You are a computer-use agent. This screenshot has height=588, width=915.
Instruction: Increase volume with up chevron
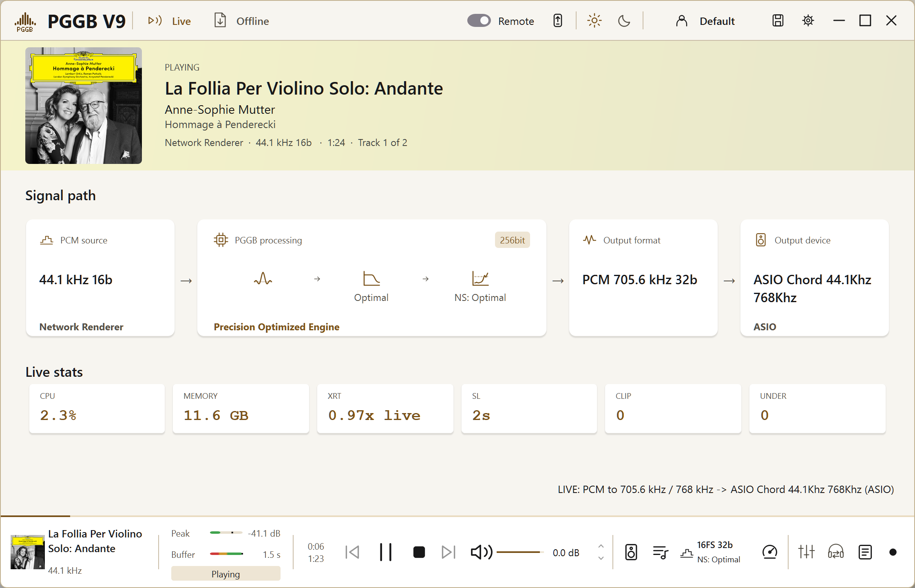601,546
